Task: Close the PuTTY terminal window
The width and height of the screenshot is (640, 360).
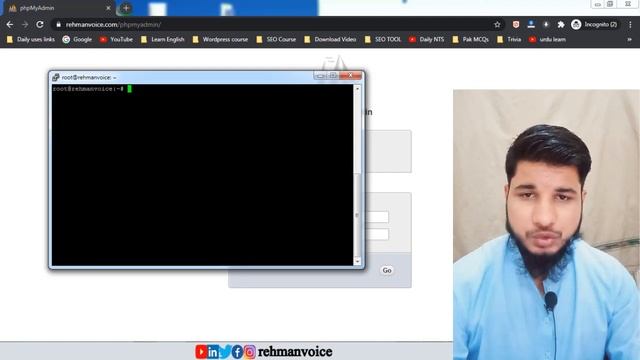Action: 351,76
